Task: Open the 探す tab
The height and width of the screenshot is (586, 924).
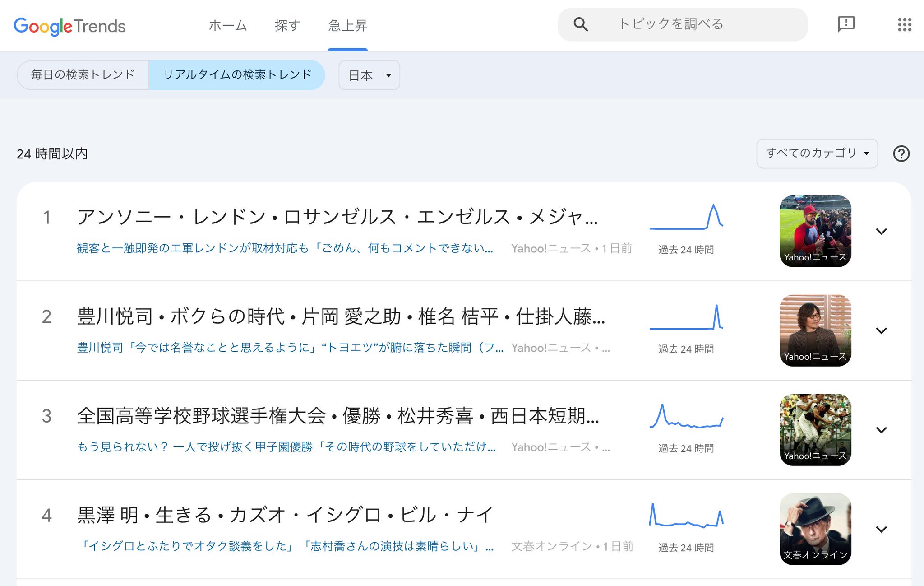Action: (287, 26)
